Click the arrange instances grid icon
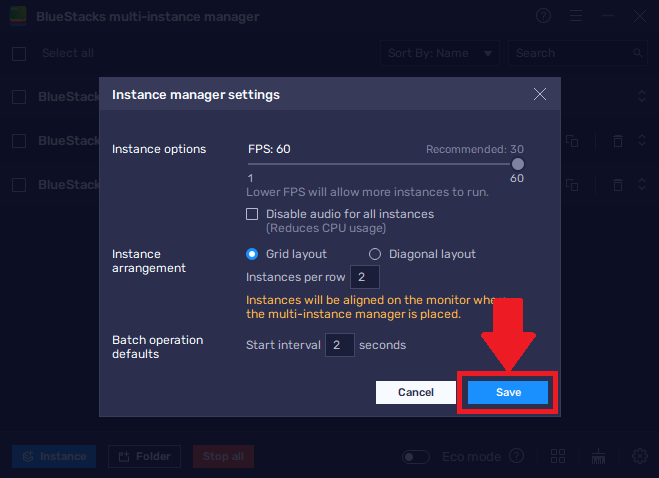This screenshot has width=659, height=478. (558, 457)
